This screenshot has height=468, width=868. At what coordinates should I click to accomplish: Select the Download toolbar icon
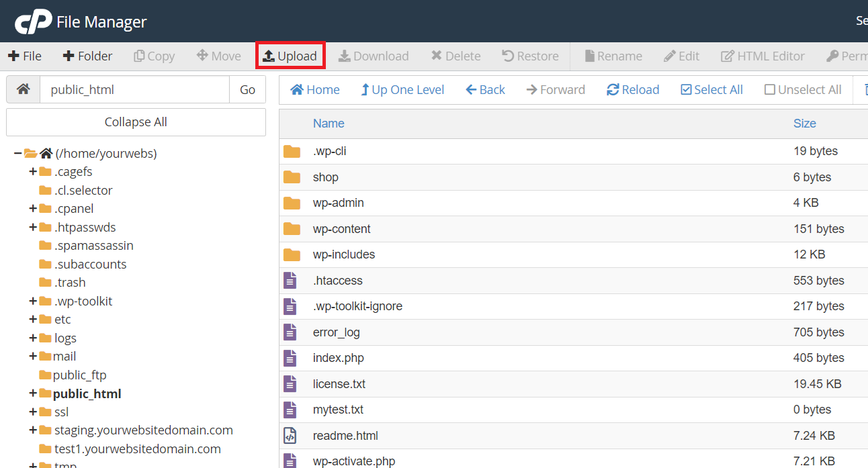tap(374, 56)
